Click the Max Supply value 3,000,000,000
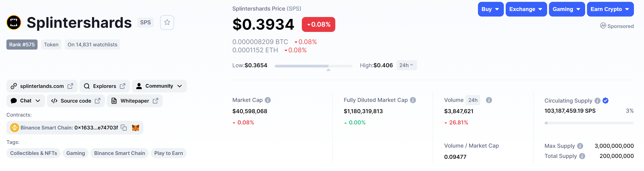 tap(614, 146)
